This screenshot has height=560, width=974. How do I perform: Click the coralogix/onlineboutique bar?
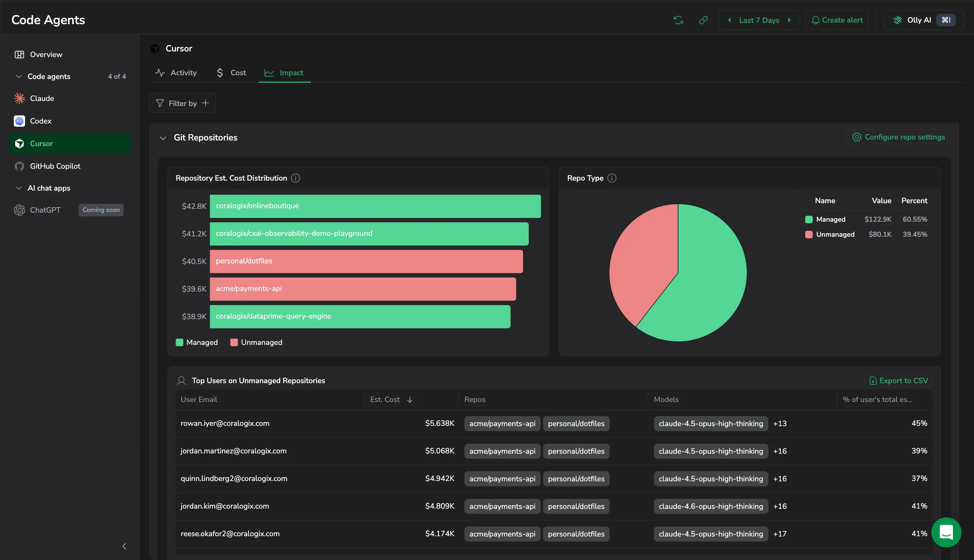[375, 206]
